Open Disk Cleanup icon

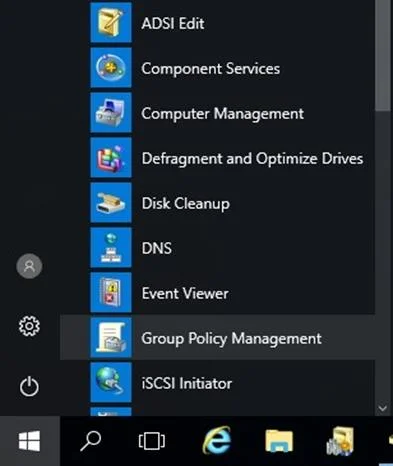tap(111, 203)
